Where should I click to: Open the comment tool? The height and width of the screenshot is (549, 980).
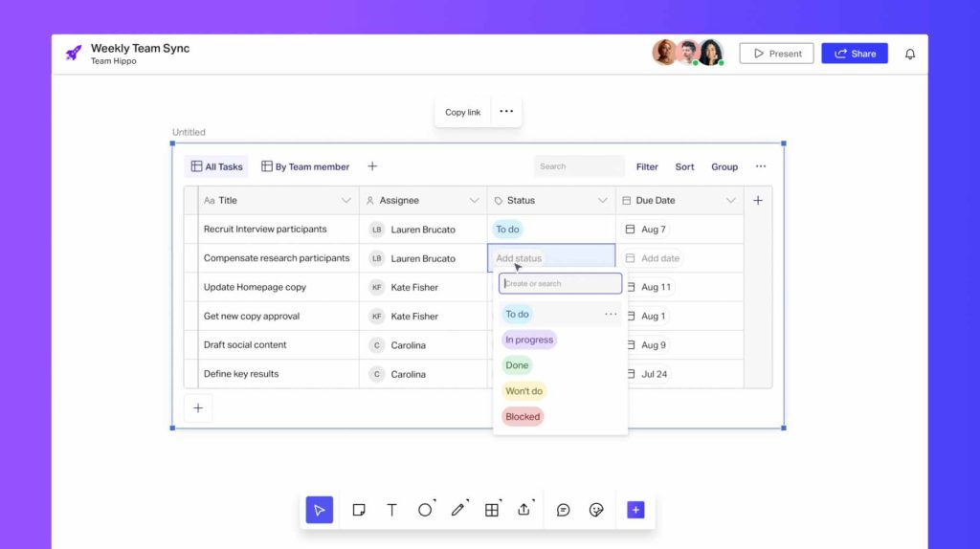click(564, 510)
